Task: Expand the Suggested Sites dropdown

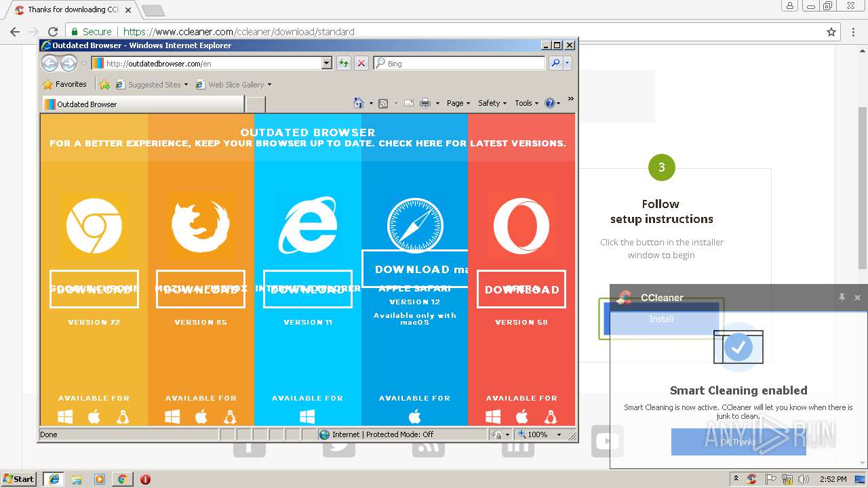Action: click(x=186, y=85)
